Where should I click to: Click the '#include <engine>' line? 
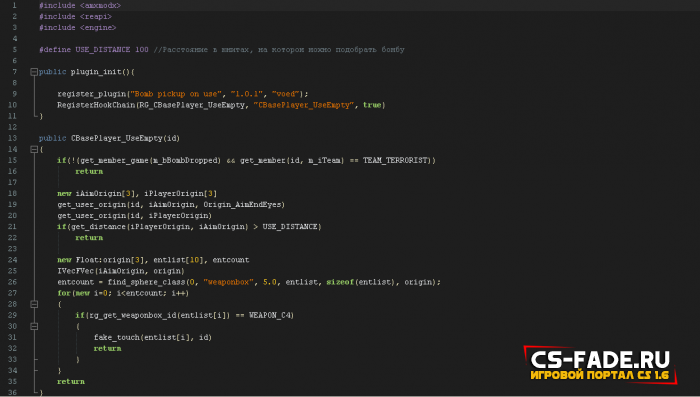78,28
